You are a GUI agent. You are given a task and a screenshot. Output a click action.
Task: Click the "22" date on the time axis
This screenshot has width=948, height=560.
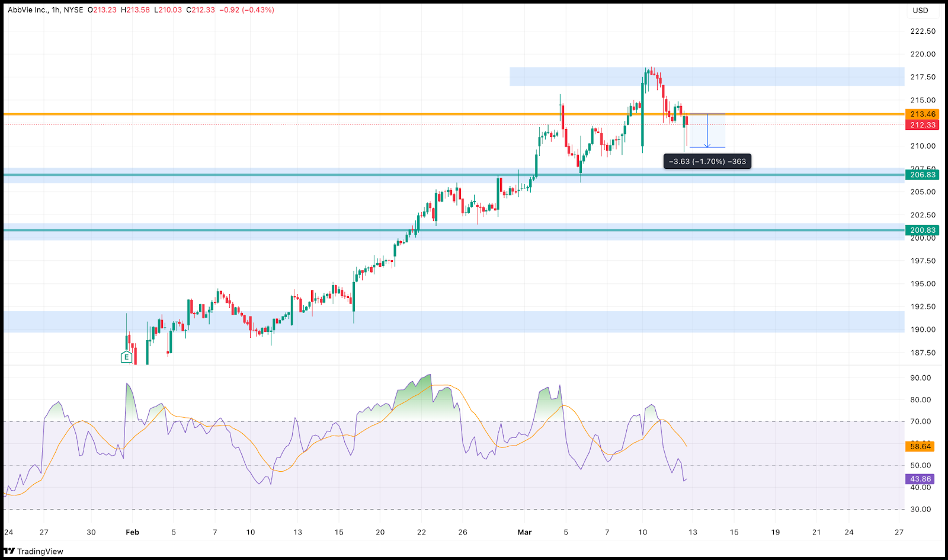tap(421, 532)
